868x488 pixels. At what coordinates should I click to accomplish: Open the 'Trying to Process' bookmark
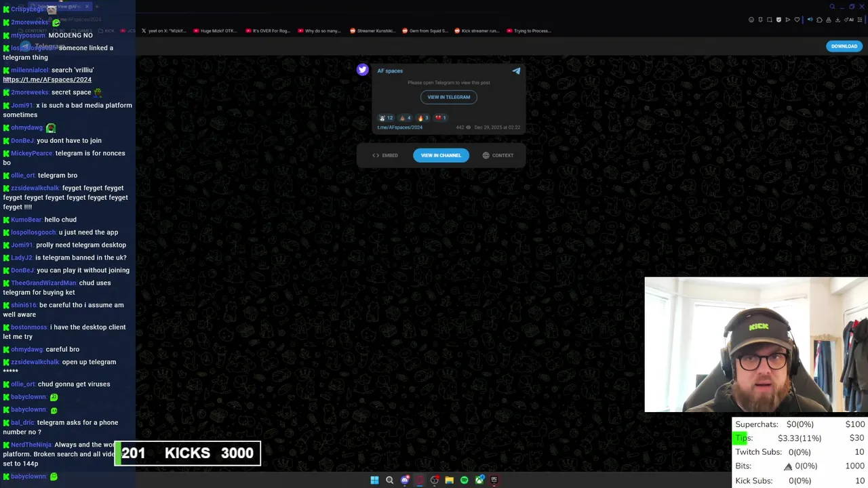528,30
